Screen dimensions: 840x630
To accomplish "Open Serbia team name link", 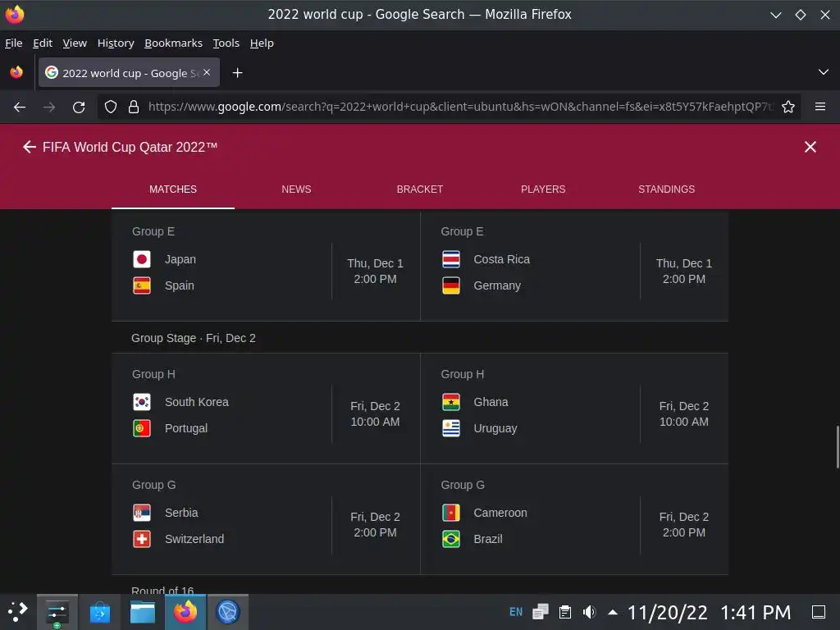I will [181, 513].
